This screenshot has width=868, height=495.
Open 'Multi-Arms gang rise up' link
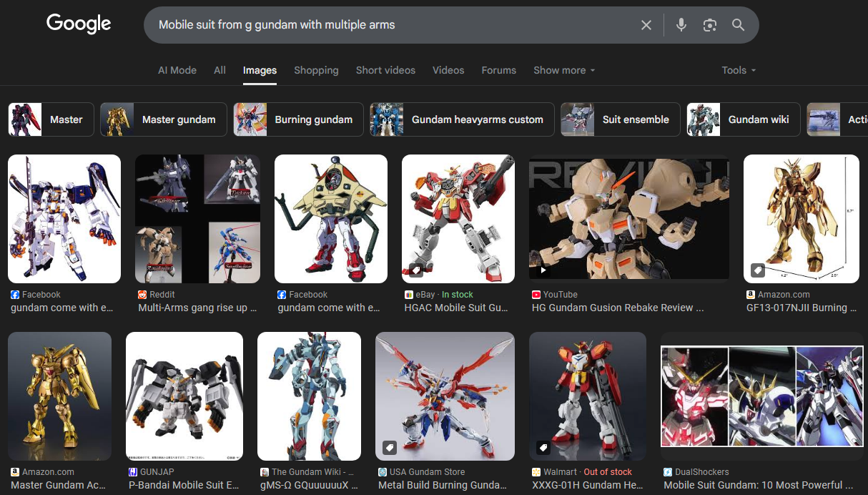[x=197, y=308]
